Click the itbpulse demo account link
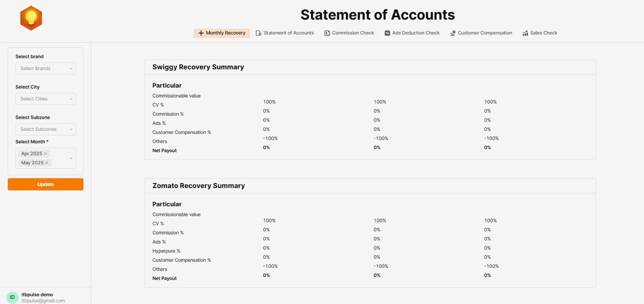The height and width of the screenshot is (304, 644). [x=37, y=294]
